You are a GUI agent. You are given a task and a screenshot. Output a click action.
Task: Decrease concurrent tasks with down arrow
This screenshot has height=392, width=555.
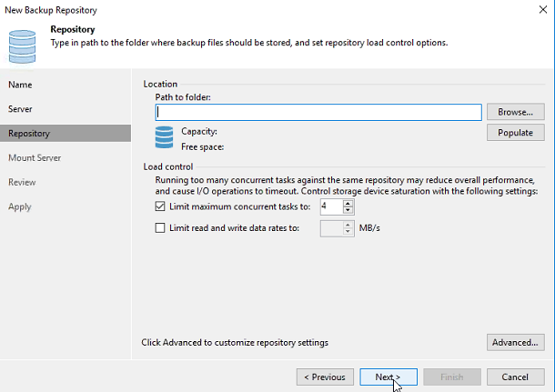pyautogui.click(x=348, y=211)
